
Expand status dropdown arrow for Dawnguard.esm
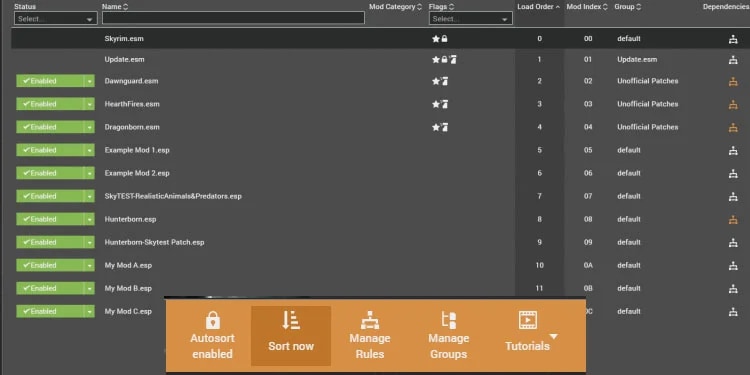[89, 81]
